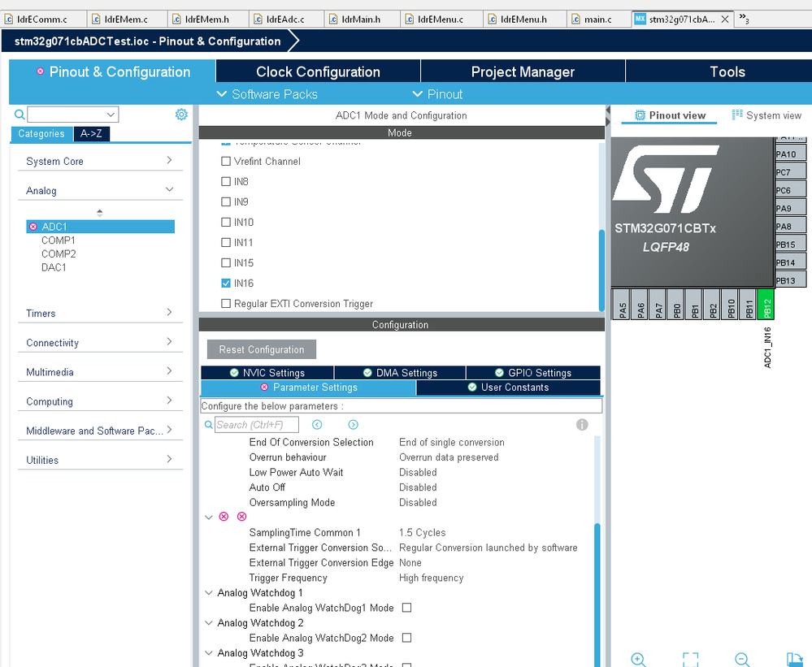Click the parameter Search (Ctrl+F) field
This screenshot has height=667, width=812.
(x=257, y=425)
